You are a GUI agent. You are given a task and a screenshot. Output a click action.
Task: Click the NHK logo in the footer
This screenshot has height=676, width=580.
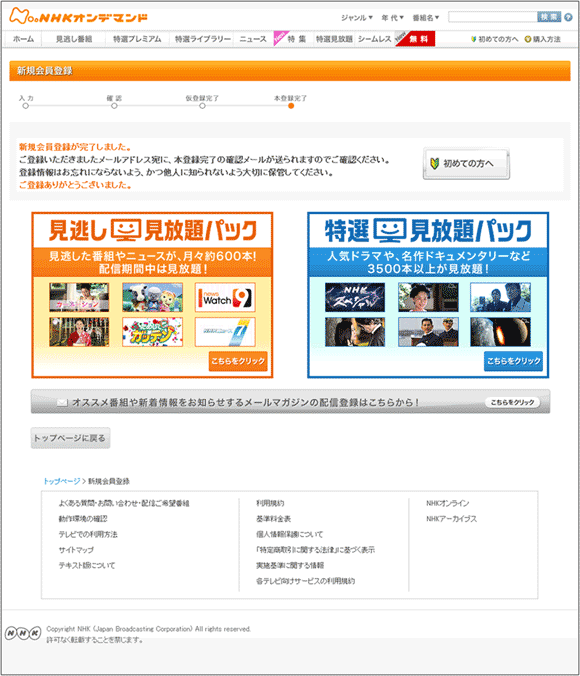[x=23, y=633]
